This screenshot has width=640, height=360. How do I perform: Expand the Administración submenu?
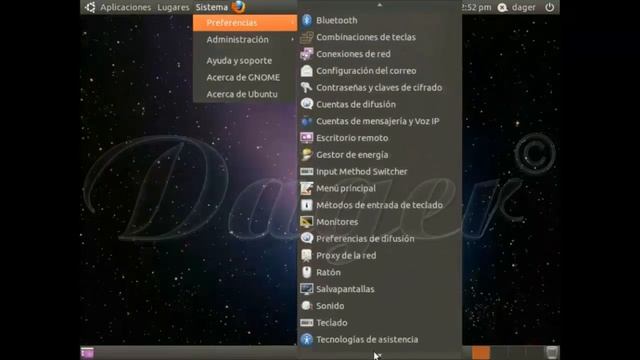click(x=245, y=40)
